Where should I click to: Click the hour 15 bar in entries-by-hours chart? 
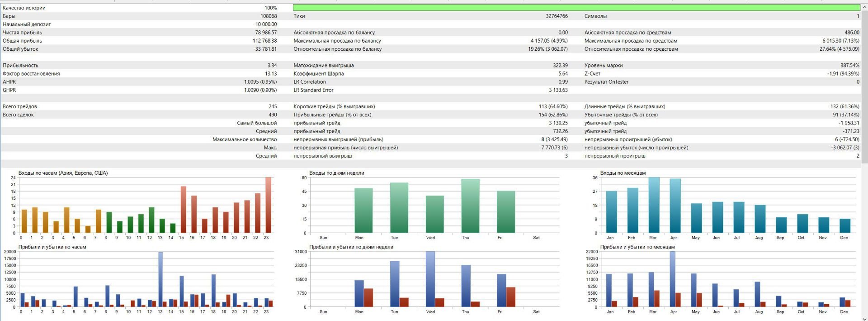click(x=183, y=210)
